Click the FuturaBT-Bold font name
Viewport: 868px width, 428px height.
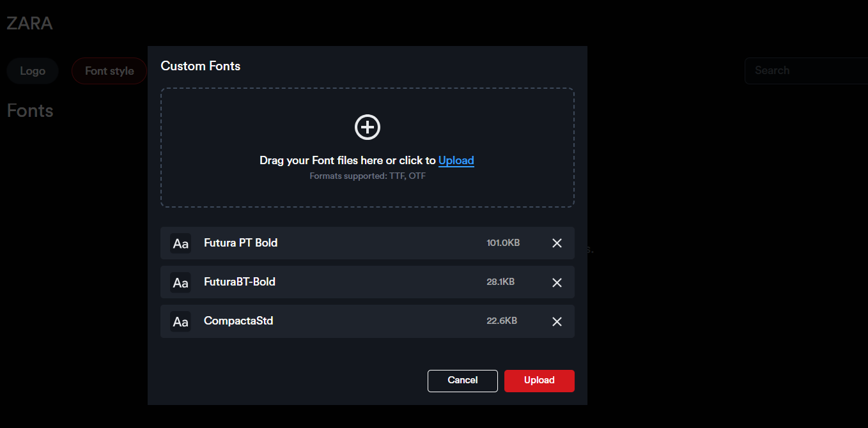click(x=239, y=282)
